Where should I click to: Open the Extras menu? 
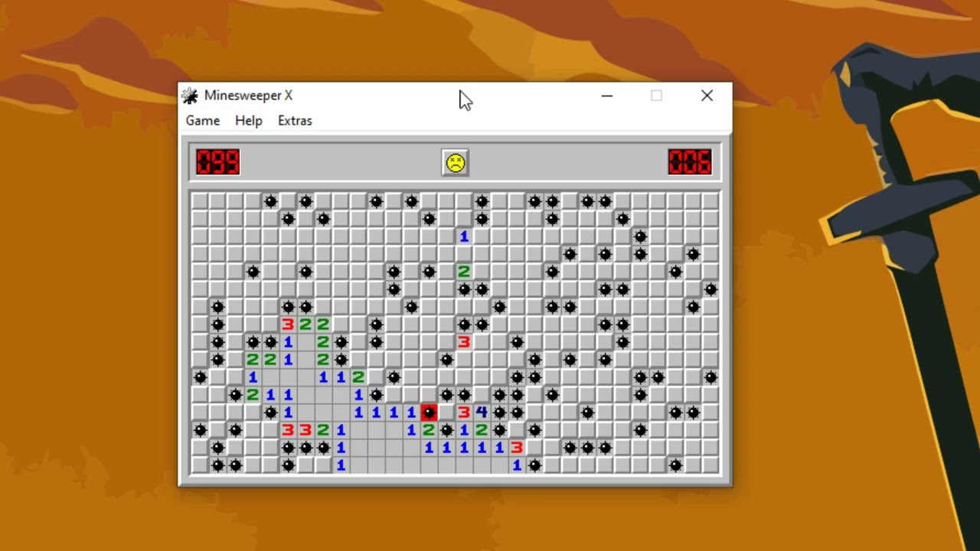[x=295, y=121]
